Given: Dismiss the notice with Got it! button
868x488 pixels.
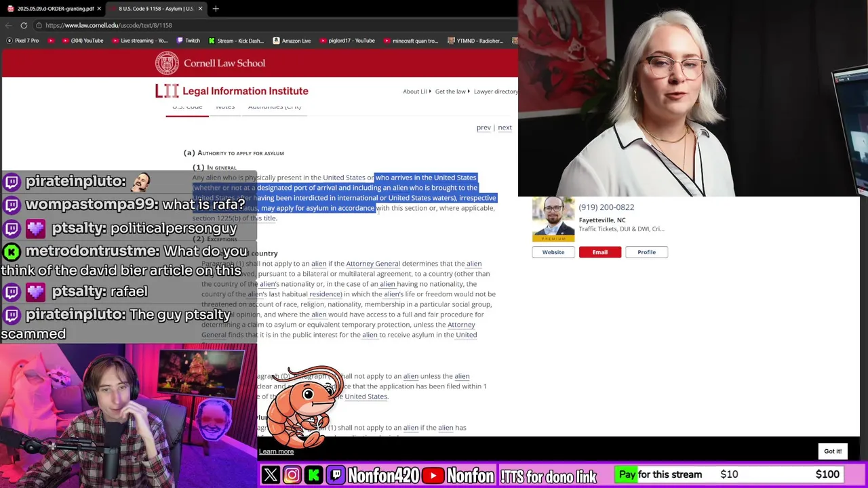Looking at the screenshot, I should coord(833,451).
